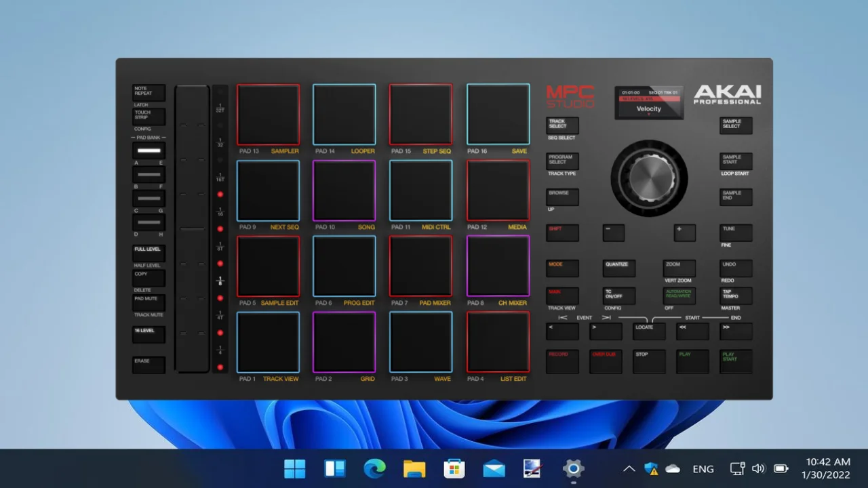Tap Pad 15 labeled STEP SEQ
The height and width of the screenshot is (488, 868).
(420, 115)
